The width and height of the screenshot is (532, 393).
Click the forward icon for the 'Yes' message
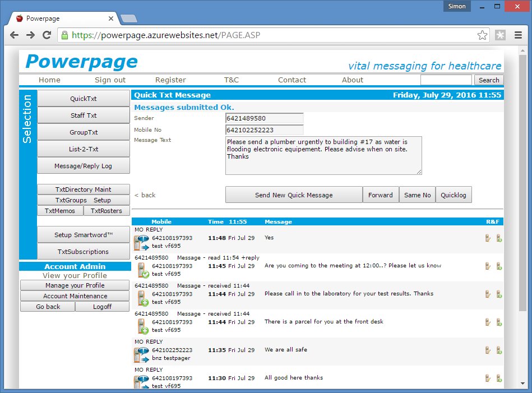pyautogui.click(x=499, y=238)
